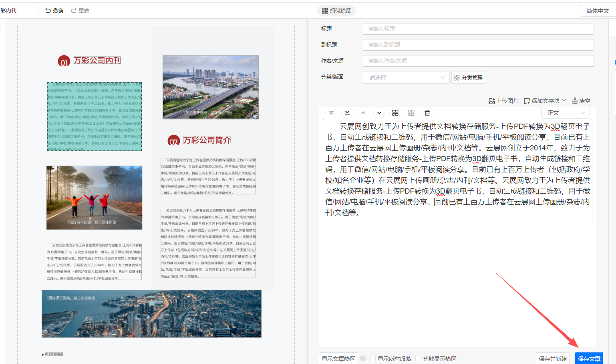
Task: Toggle 分散显示热区 checkbox
Action: [x=418, y=358]
